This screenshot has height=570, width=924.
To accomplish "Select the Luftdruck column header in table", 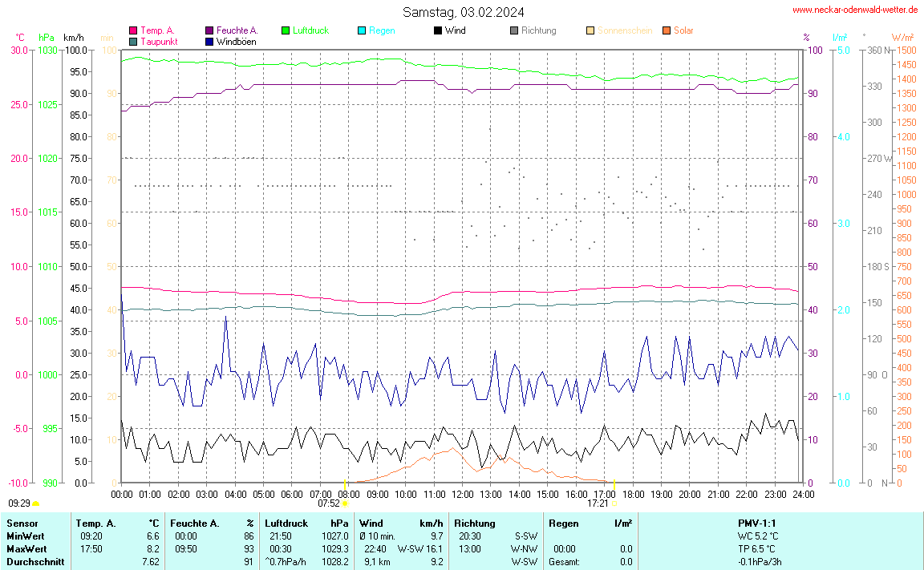I will click(x=286, y=524).
